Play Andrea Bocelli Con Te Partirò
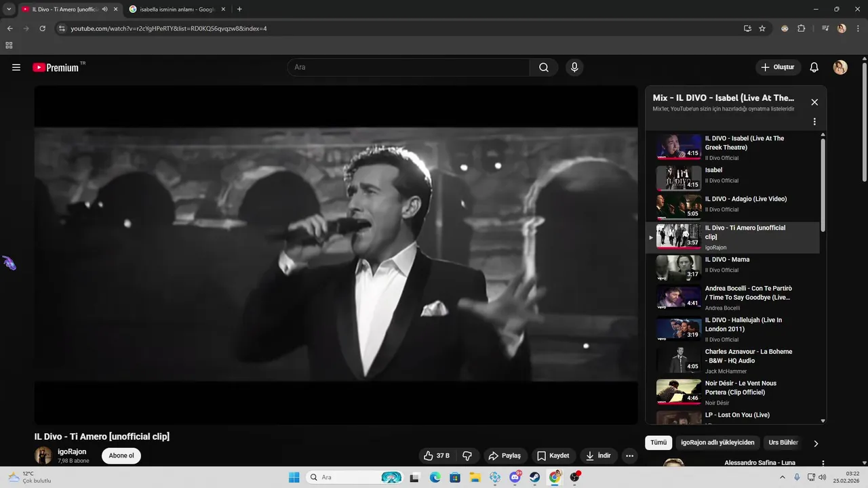This screenshot has height=488, width=868. pos(732,298)
